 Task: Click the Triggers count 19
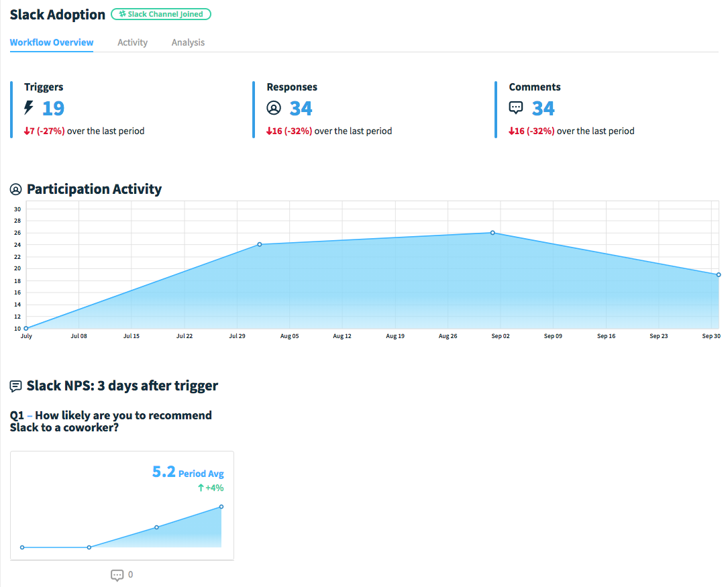(54, 108)
